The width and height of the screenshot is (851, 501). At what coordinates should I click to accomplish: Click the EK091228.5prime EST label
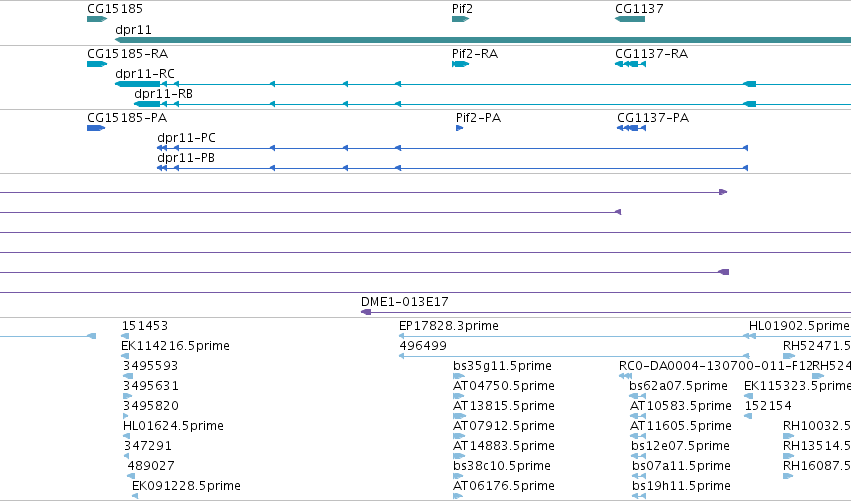coord(186,486)
